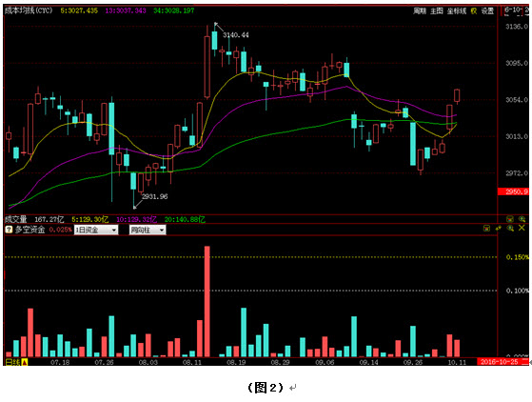Click the 成本均线(CYC) indicator name
The width and height of the screenshot is (532, 402).
tap(29, 10)
